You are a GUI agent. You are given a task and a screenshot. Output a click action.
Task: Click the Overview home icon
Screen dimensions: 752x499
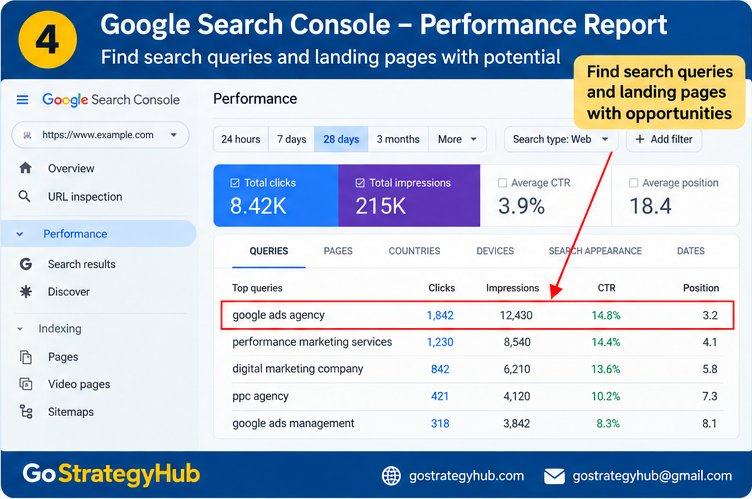pos(25,168)
